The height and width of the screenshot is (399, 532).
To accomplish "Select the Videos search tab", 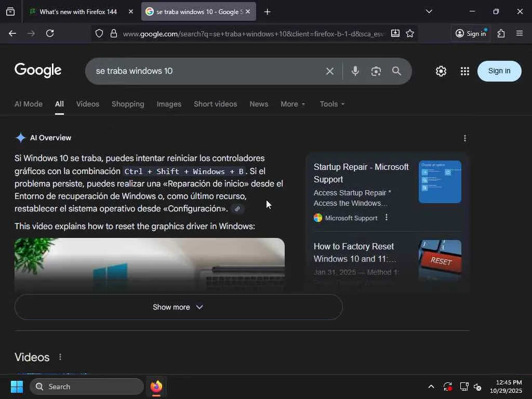I will 87,104.
